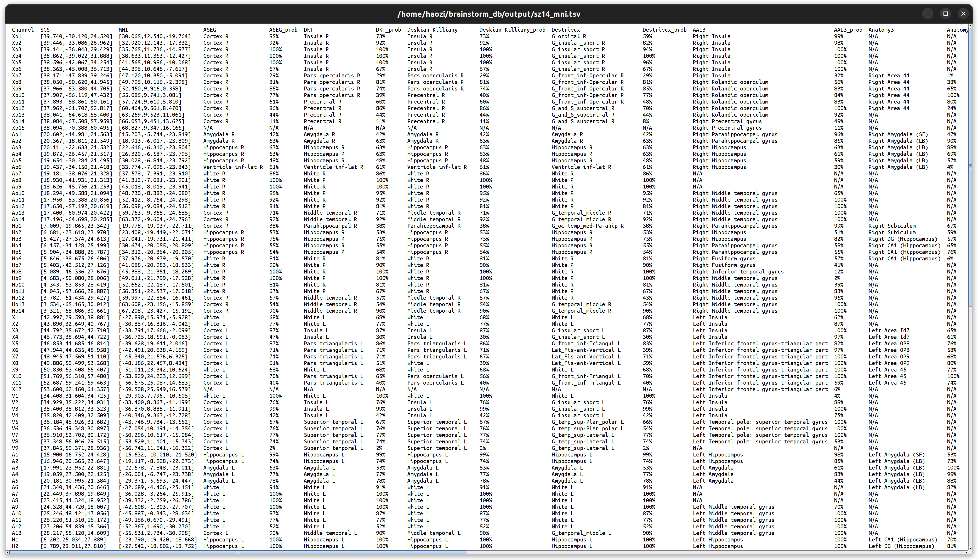Screen dimensions: 978x560
Task: Minimize the sz14_mni.tsv window
Action: [x=928, y=14]
